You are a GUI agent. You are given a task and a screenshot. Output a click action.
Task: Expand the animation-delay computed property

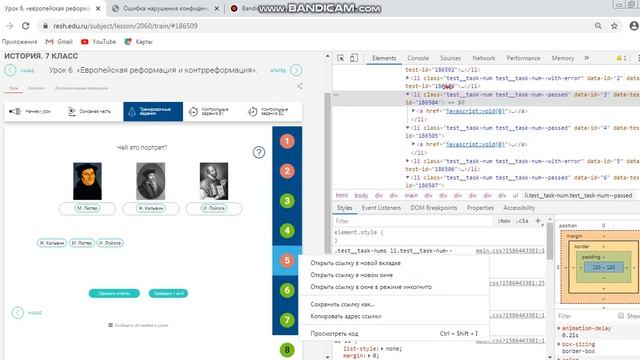pyautogui.click(x=559, y=328)
